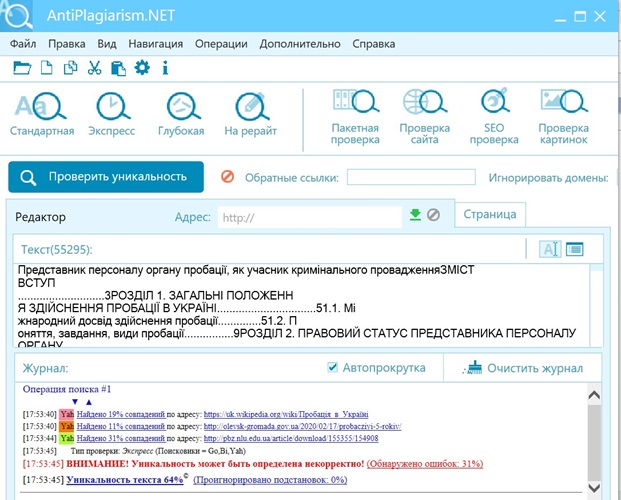Click the journal scrollbar down arrow
The image size is (621, 500).
[x=594, y=488]
